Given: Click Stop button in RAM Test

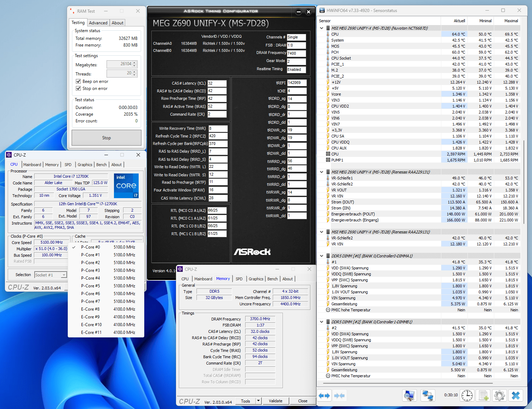Looking at the screenshot, I should [x=107, y=138].
